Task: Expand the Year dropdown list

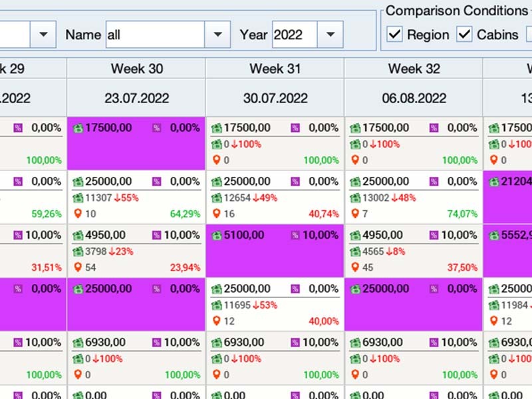Action: 330,35
